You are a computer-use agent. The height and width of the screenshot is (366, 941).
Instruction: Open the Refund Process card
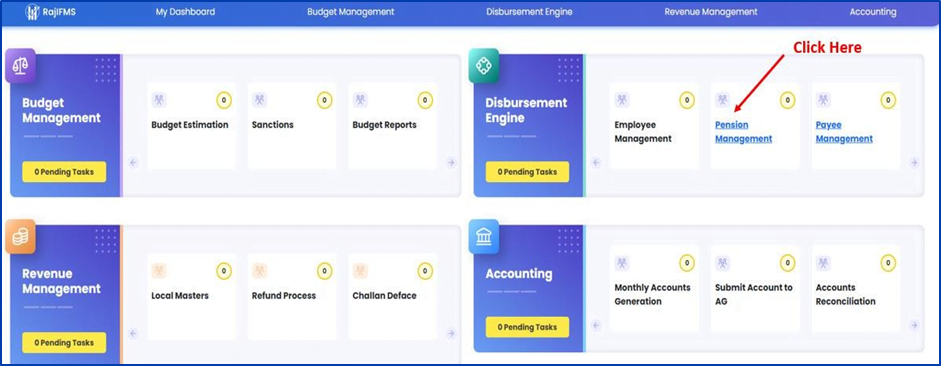click(292, 297)
